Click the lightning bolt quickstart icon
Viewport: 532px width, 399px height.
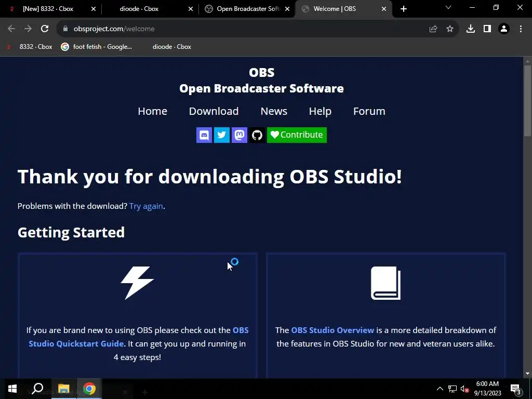point(137,283)
